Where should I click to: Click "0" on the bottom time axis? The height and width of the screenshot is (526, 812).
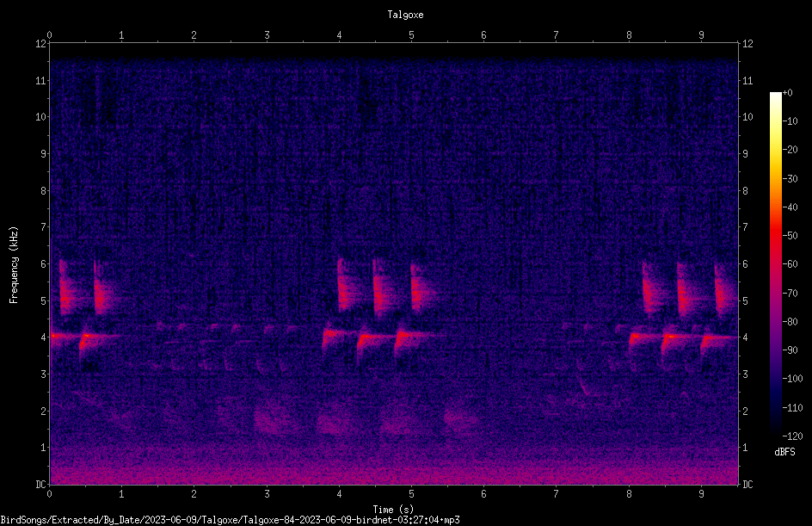tap(50, 494)
